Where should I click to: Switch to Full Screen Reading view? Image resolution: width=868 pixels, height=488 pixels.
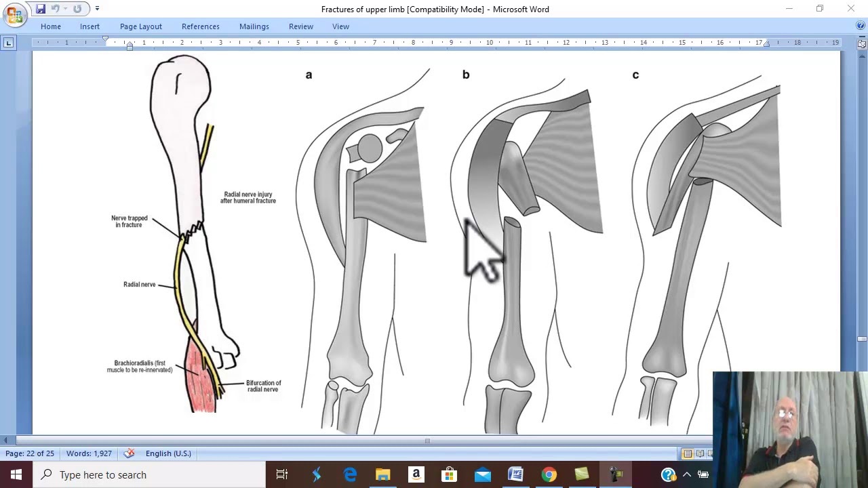coord(700,453)
